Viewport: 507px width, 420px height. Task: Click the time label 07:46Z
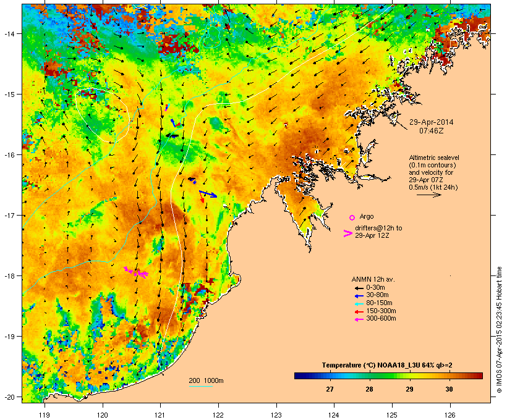(x=432, y=131)
